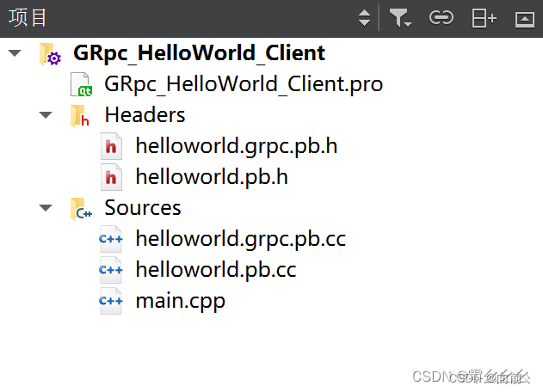Click the up-down view switcher arrows
Image resolution: width=543 pixels, height=392 pixels.
tap(364, 18)
